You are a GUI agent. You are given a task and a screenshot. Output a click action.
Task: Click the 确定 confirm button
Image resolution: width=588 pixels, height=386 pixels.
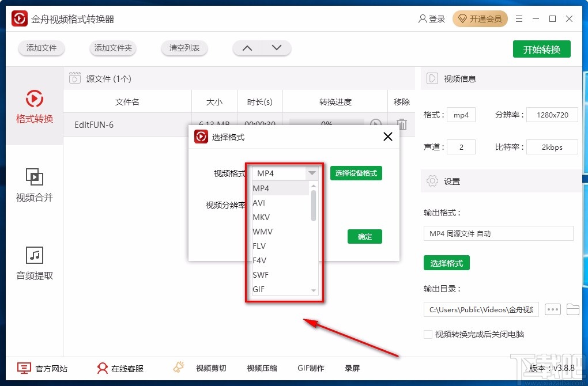click(364, 236)
